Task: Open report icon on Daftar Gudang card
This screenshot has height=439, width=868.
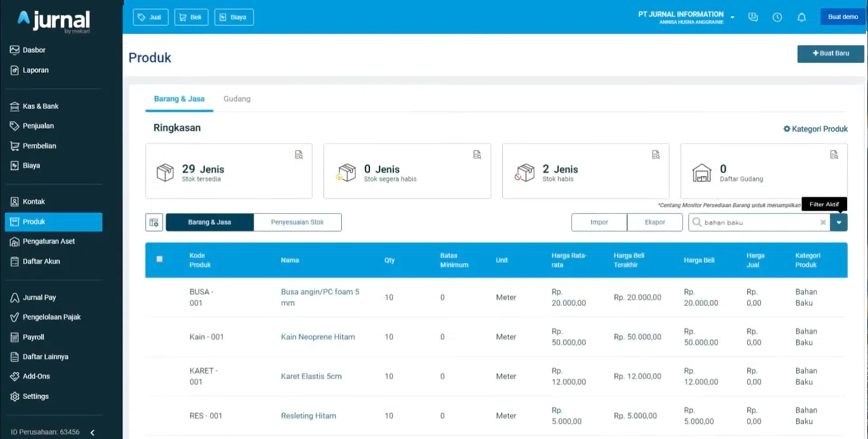Action: [834, 155]
